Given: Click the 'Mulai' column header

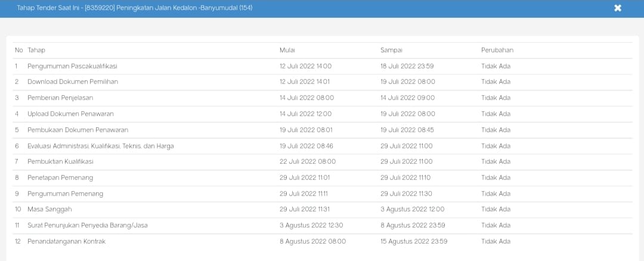Looking at the screenshot, I should coord(287,50).
